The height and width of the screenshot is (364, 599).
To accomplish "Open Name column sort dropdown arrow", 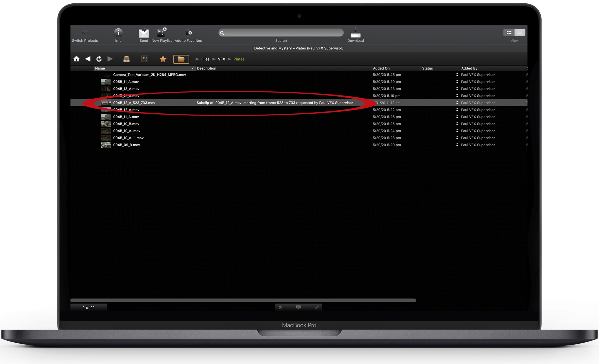I will click(193, 68).
